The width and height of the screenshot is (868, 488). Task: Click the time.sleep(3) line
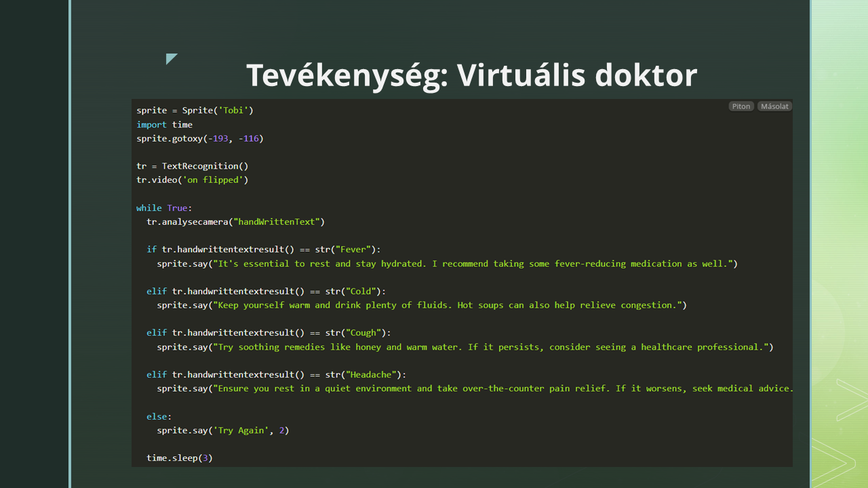point(180,458)
